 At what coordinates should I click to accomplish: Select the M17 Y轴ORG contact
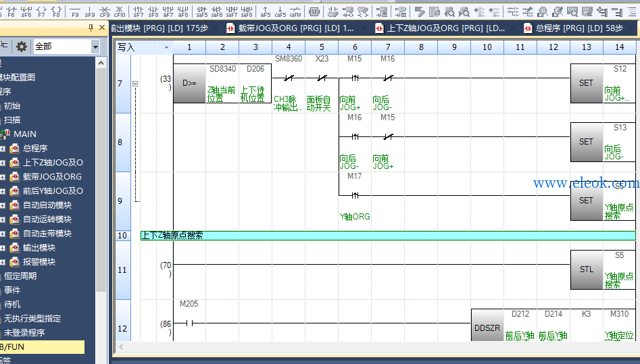click(x=355, y=195)
